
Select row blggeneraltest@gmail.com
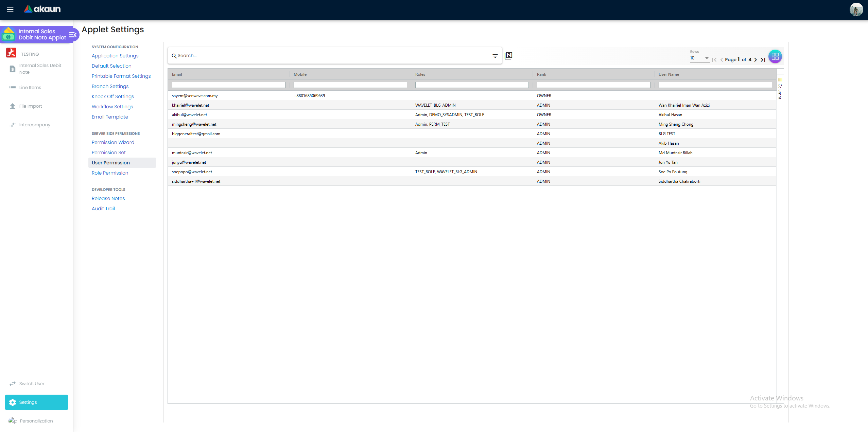coord(472,134)
